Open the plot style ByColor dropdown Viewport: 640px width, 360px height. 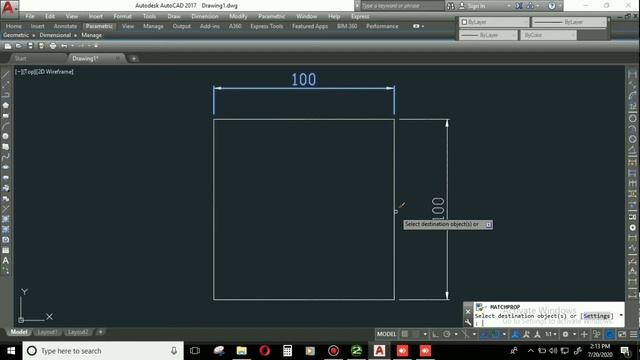click(x=548, y=36)
